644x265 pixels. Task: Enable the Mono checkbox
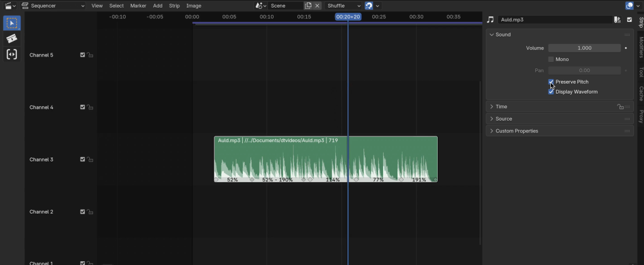coord(552,60)
